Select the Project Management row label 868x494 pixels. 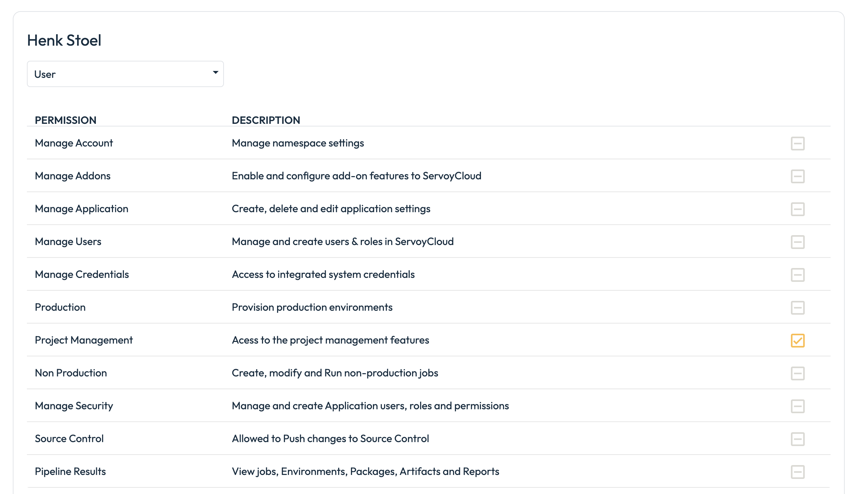[83, 340]
